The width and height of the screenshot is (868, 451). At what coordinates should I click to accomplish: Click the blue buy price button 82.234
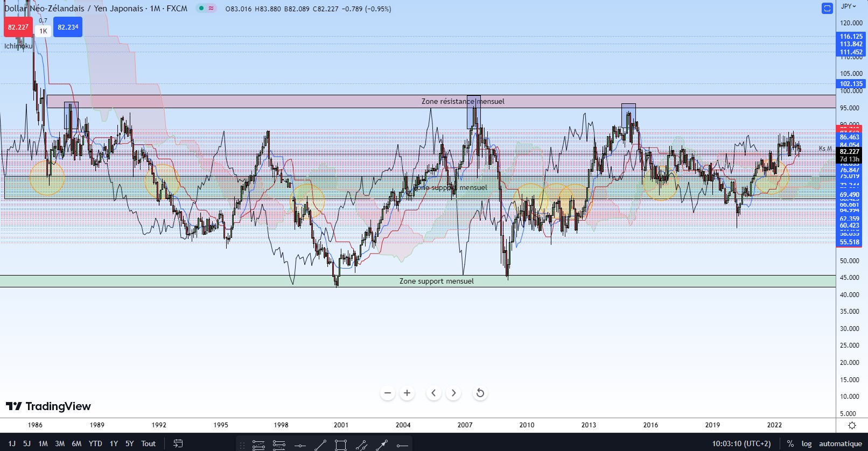(68, 27)
